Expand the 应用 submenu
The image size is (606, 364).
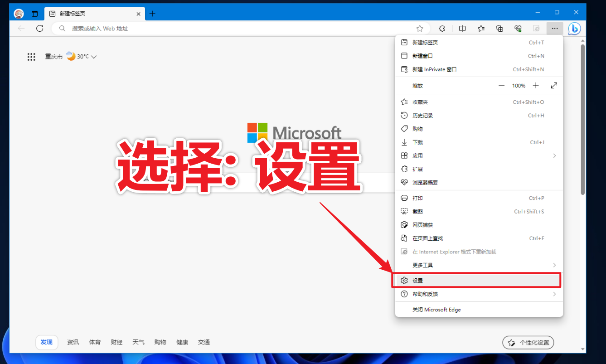pos(479,155)
